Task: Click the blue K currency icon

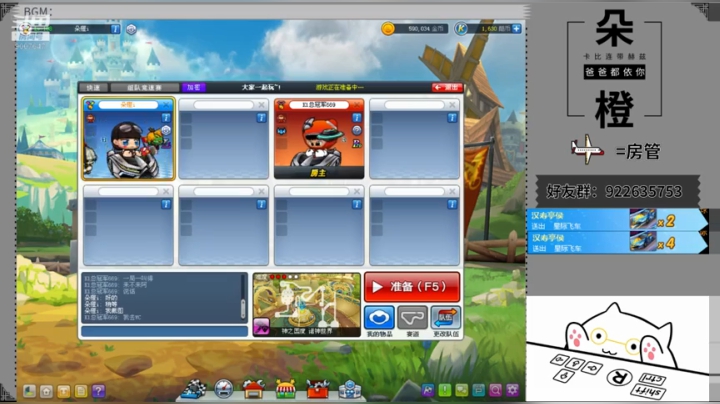Action: click(x=461, y=29)
